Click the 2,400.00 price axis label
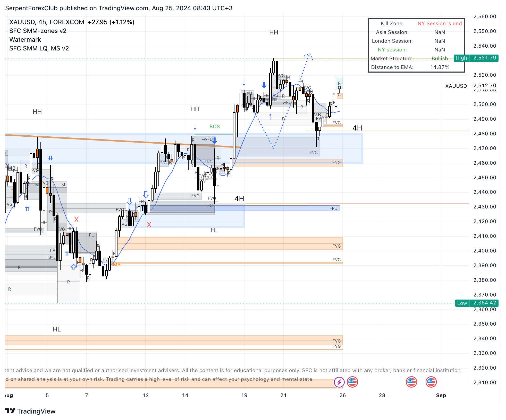The width and height of the screenshot is (506, 420). [x=485, y=251]
